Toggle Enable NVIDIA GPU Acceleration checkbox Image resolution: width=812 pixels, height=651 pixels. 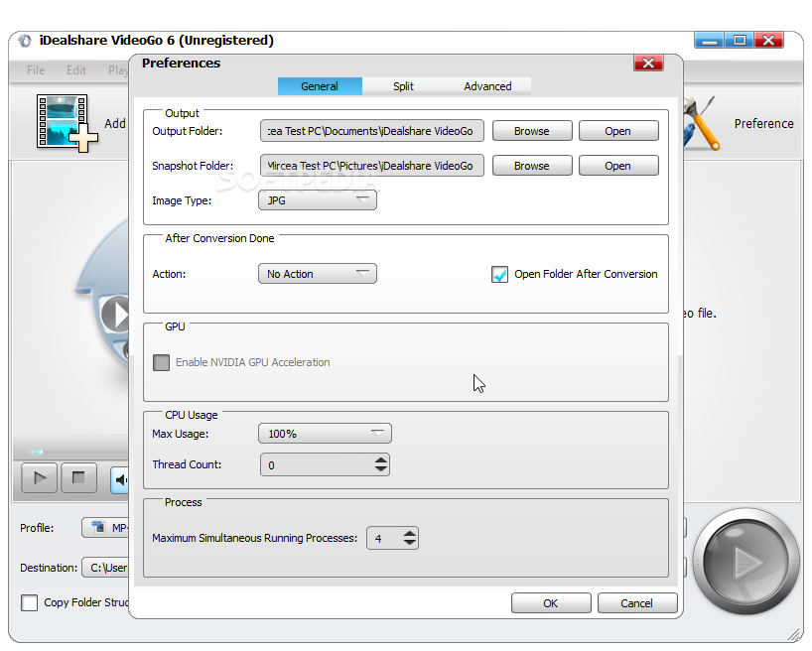(161, 362)
